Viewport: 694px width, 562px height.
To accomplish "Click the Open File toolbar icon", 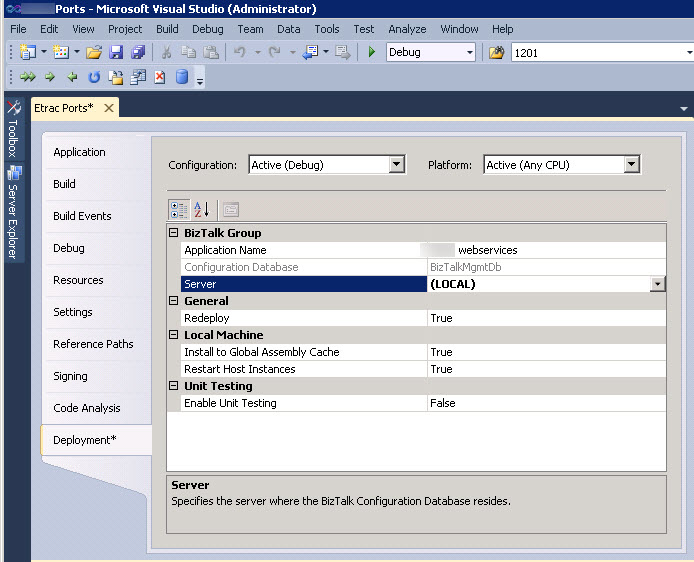I will pos(94,52).
